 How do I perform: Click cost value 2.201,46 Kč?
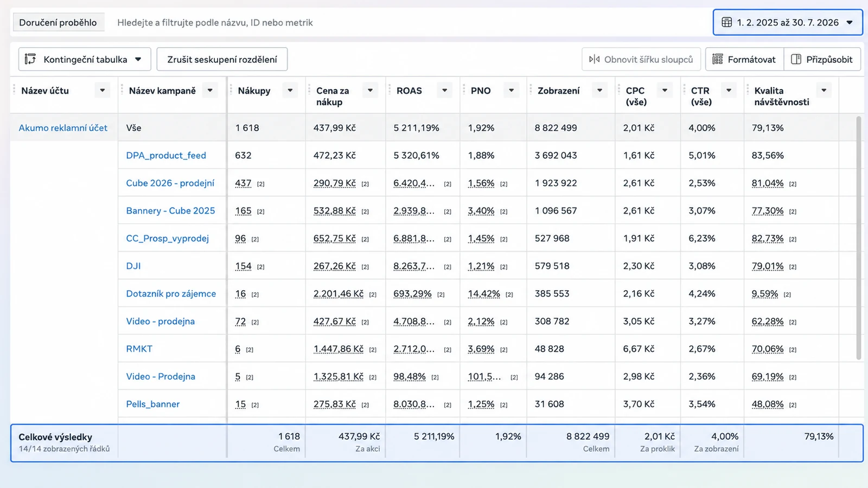[339, 294]
